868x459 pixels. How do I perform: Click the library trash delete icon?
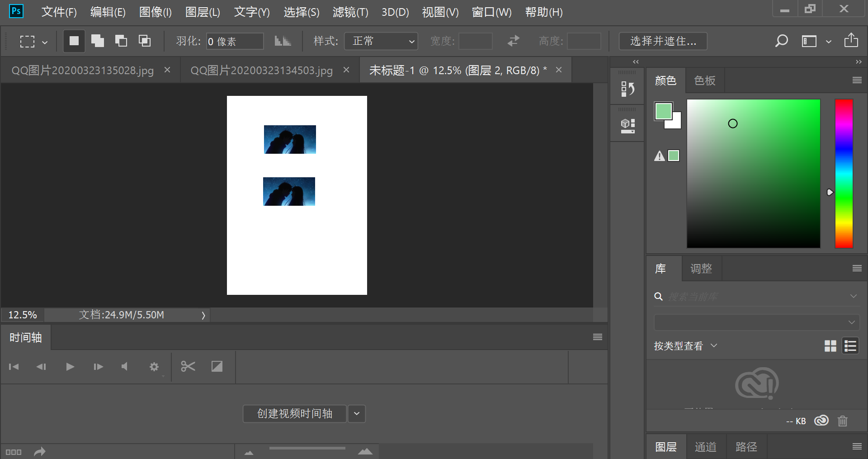coord(842,421)
